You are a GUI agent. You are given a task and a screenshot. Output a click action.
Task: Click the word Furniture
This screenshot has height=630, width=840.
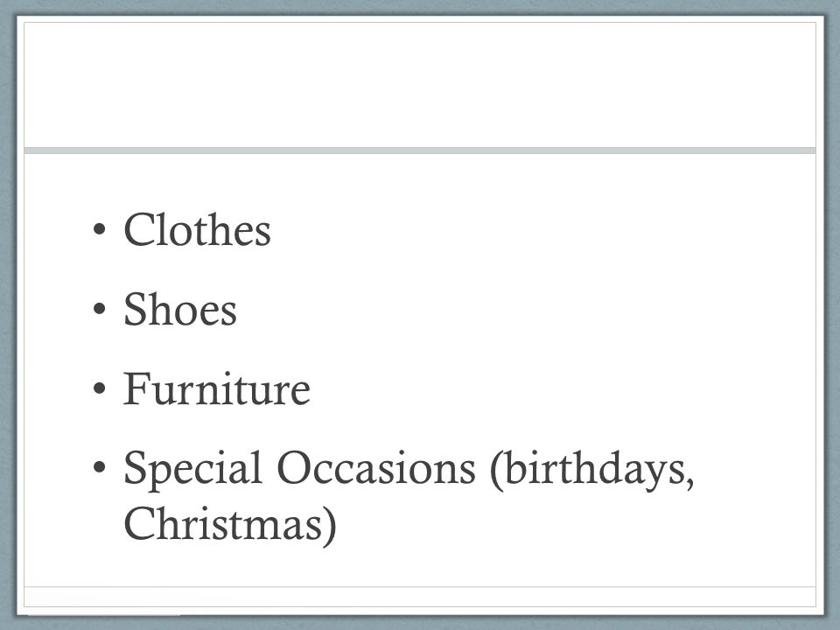(x=217, y=388)
